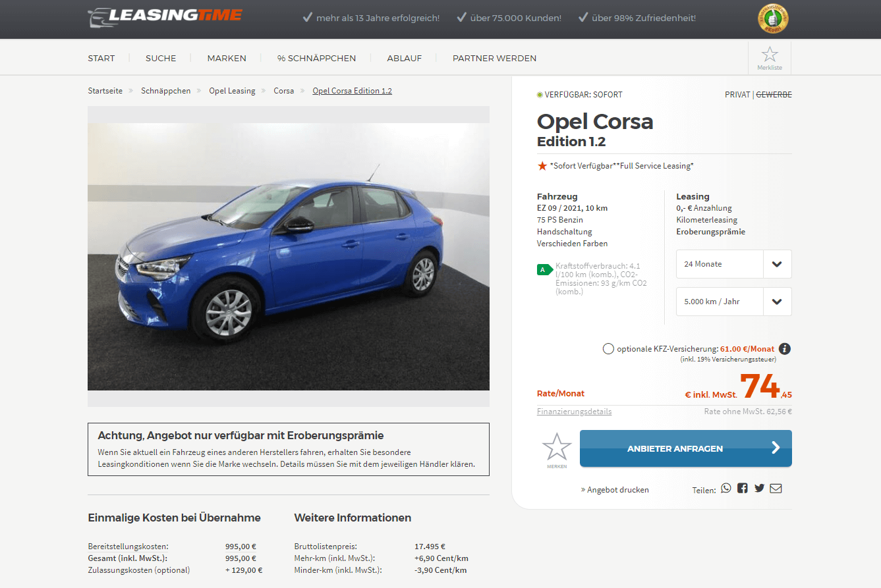Share the offer via WhatsApp
Screen dimensions: 881x588
[x=726, y=489]
